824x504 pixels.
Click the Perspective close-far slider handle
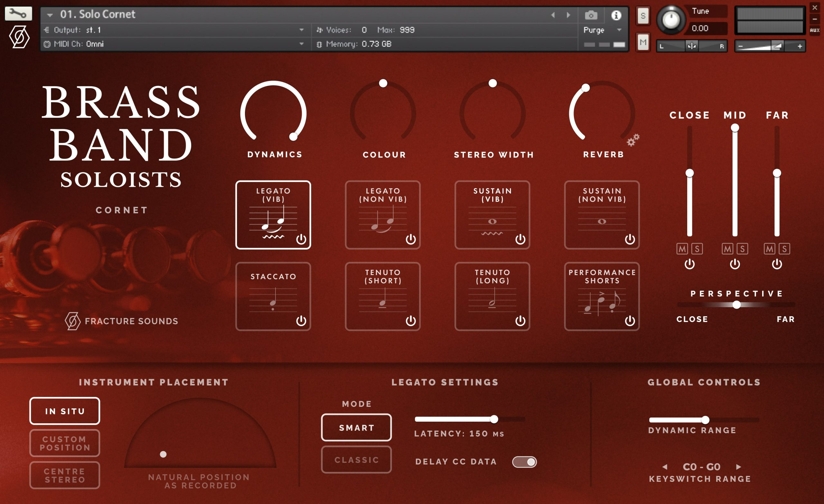736,305
